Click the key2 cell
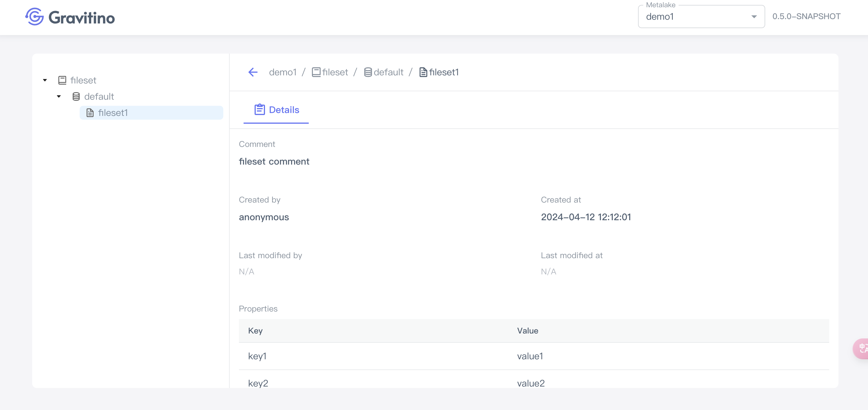Viewport: 868px width, 410px height. click(258, 383)
